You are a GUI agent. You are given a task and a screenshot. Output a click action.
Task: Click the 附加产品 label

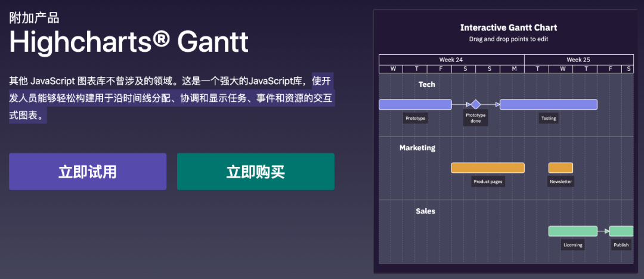tap(34, 18)
